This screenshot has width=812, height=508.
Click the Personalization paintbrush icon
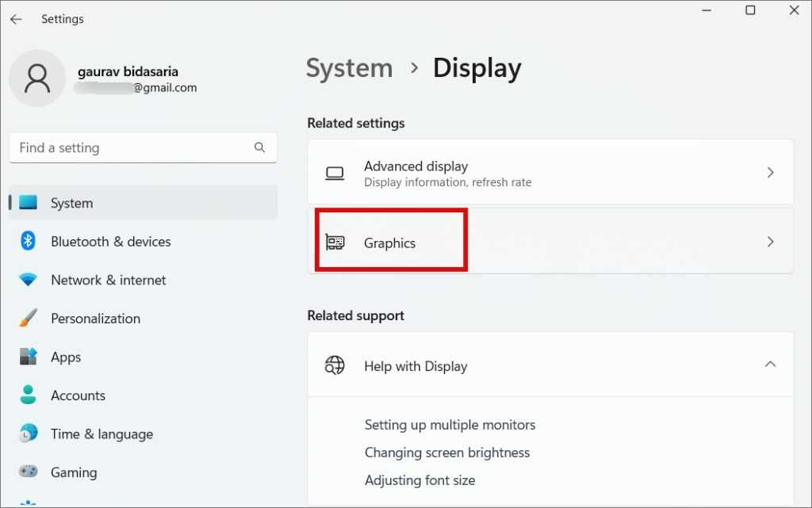(x=29, y=319)
